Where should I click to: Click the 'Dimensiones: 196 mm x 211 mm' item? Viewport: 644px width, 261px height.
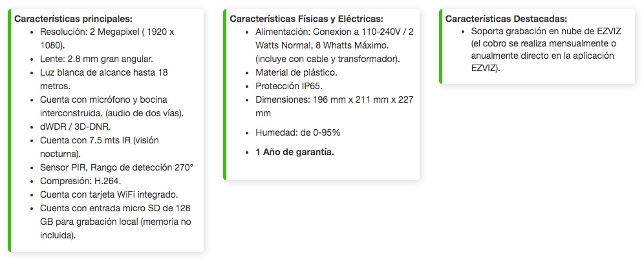point(334,107)
